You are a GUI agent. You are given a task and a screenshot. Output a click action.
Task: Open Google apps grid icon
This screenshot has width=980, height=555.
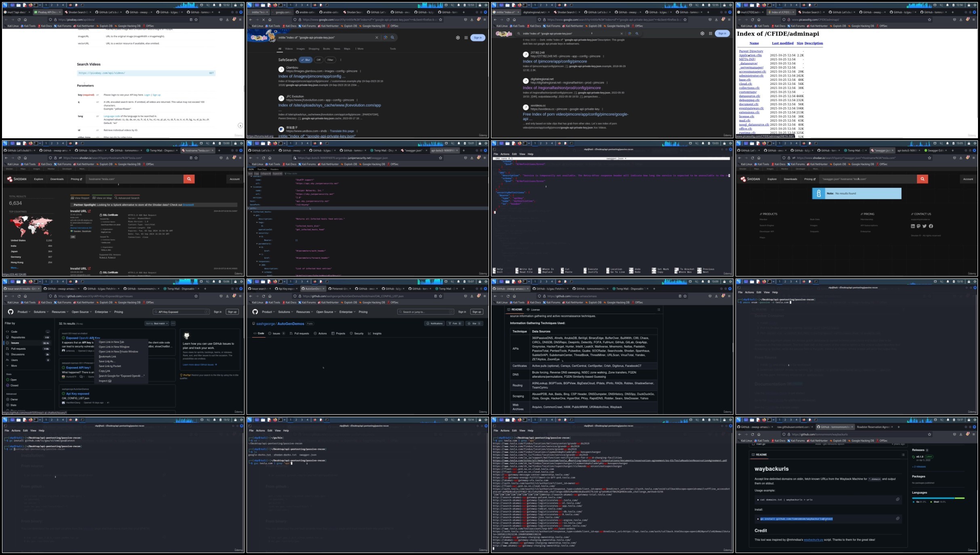coord(466,38)
